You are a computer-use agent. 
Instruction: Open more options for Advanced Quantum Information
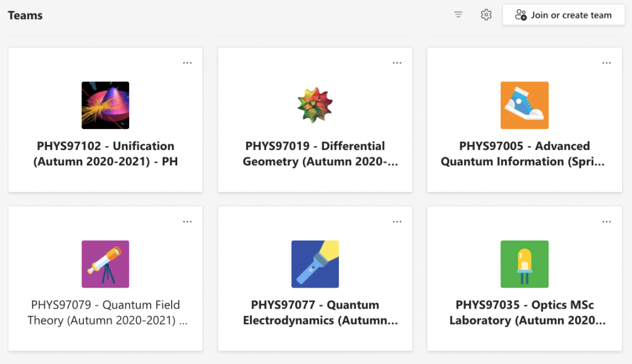607,63
